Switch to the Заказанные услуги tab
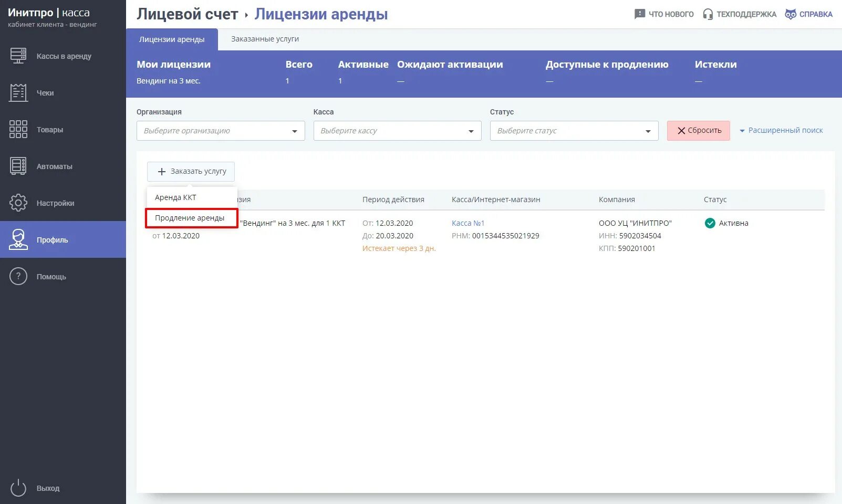Viewport: 842px width, 504px height. click(x=264, y=39)
